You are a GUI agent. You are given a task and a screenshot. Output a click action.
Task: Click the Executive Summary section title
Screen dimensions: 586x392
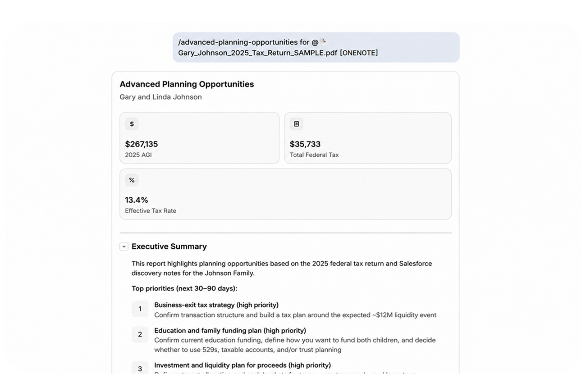169,246
